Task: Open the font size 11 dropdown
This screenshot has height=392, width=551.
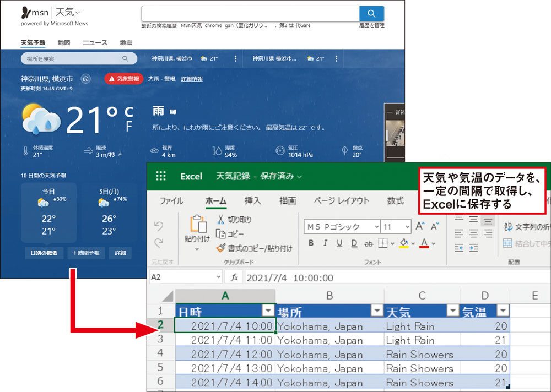Action: (407, 227)
